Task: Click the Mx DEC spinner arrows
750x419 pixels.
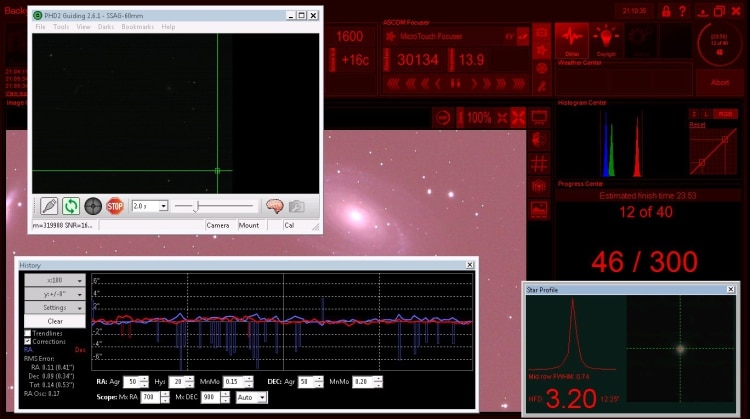Action: (x=225, y=397)
